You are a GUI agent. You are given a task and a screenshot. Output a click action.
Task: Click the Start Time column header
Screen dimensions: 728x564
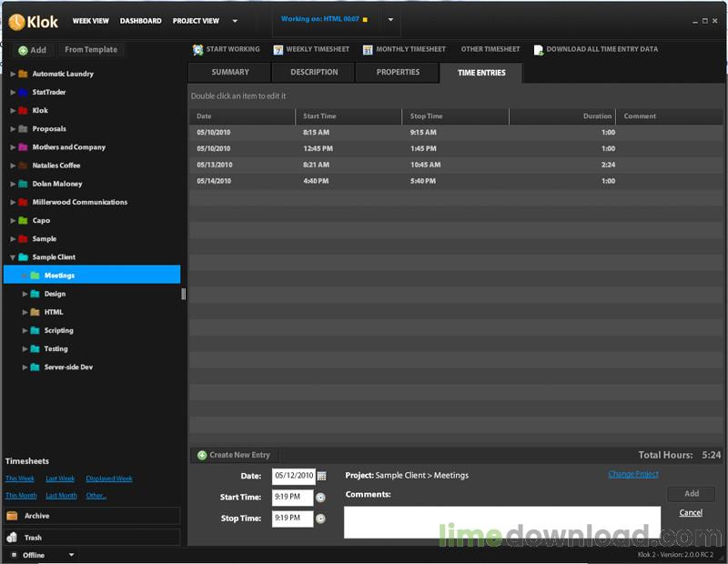[x=349, y=116]
